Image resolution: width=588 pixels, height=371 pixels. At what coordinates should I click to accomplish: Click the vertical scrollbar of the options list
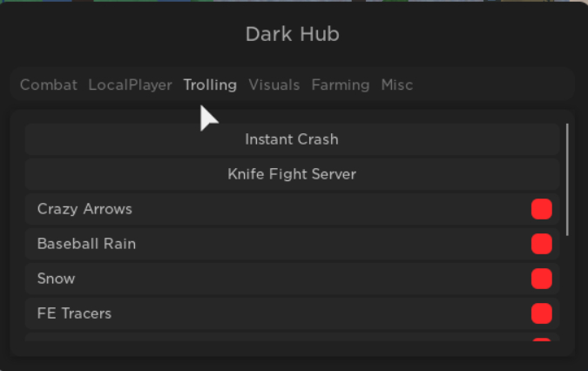567,179
